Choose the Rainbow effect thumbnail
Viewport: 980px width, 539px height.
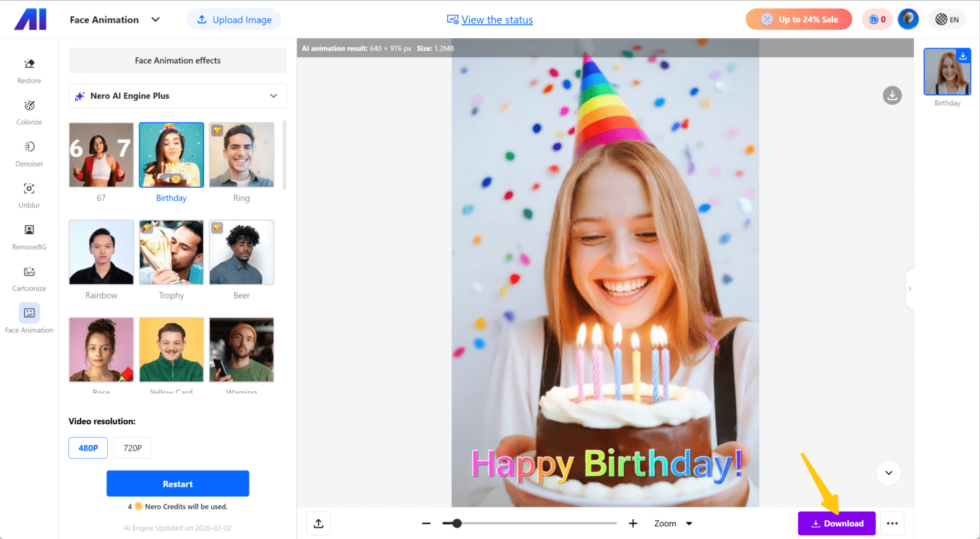pos(101,253)
